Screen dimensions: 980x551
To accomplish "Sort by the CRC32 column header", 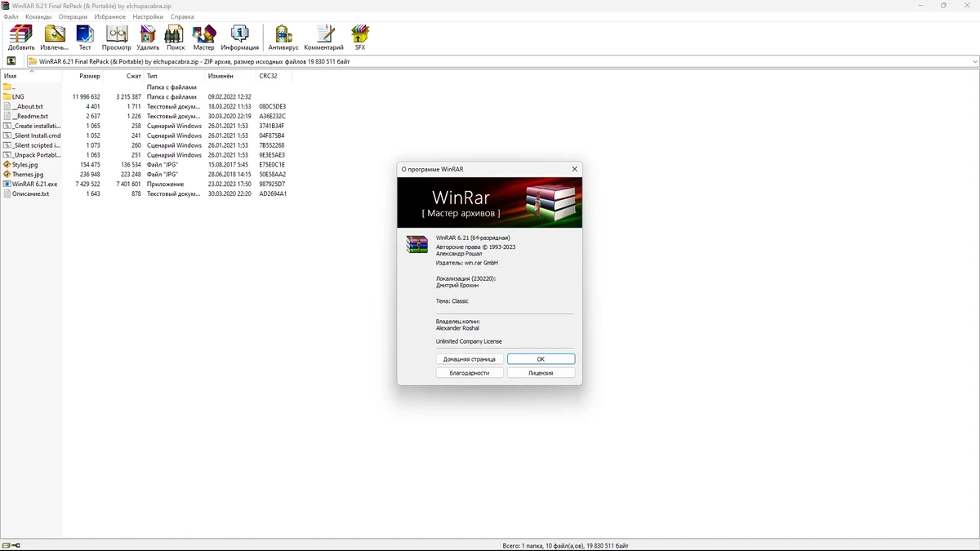I will [274, 76].
